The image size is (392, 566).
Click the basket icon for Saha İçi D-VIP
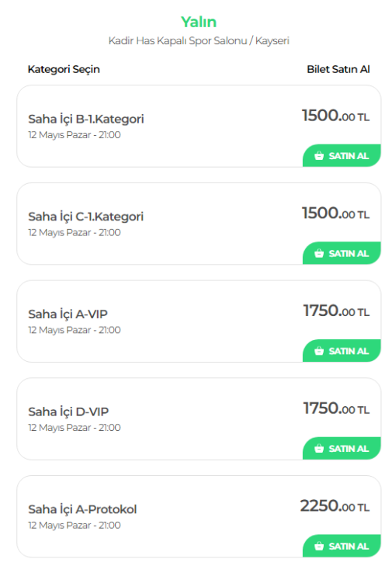(319, 449)
